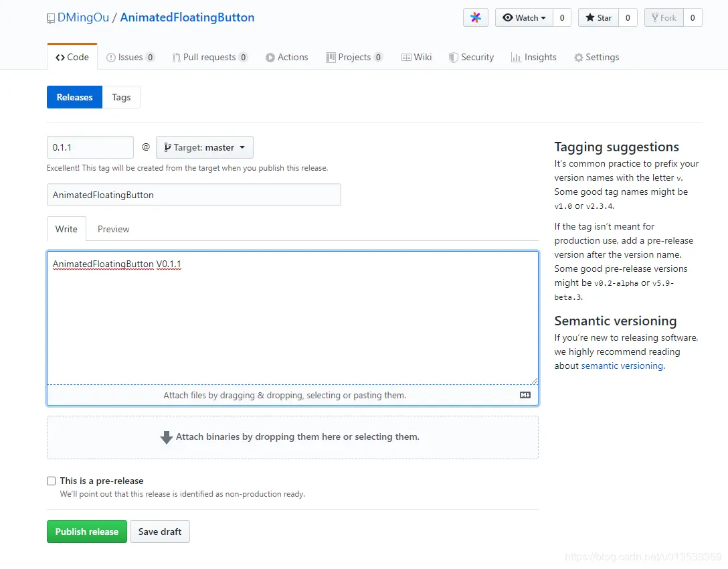This screenshot has height=569, width=728.
Task: Click the 'Excellent! This tag will be created' message
Action: 187,167
